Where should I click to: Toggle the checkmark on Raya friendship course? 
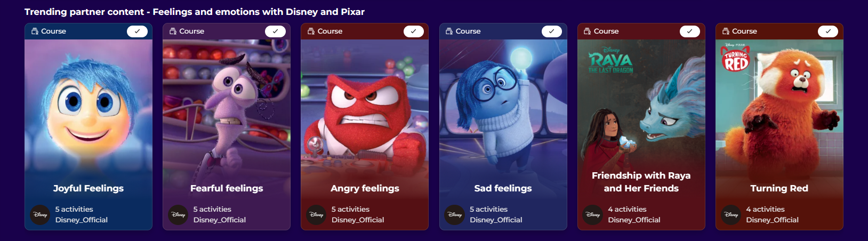coord(690,31)
